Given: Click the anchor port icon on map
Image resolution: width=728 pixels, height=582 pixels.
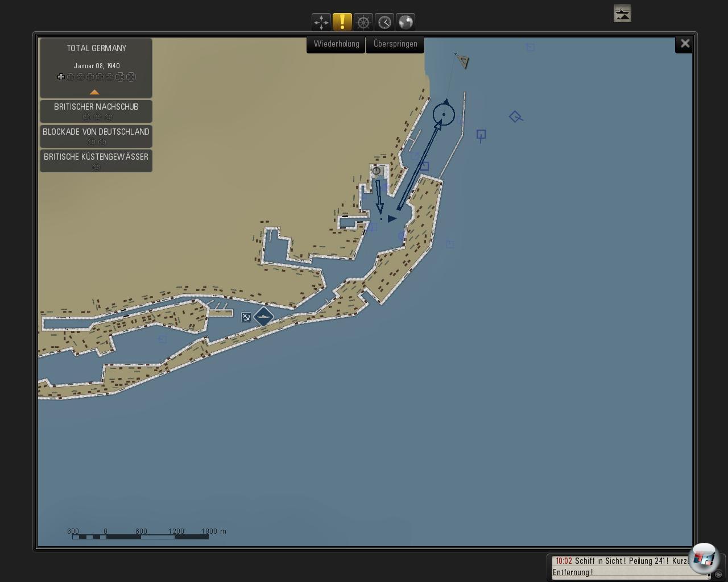Looking at the screenshot, I should pyautogui.click(x=246, y=317).
